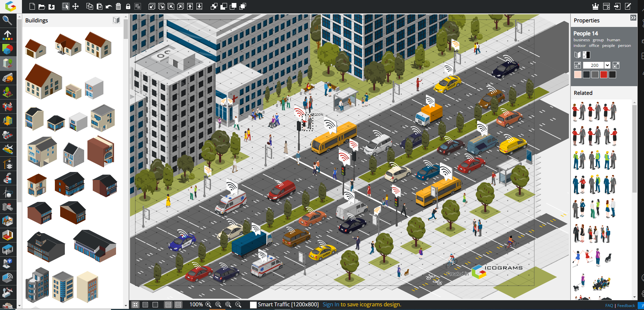Click the trash delete icon in toolbar
This screenshot has height=310, width=644.
click(118, 6)
